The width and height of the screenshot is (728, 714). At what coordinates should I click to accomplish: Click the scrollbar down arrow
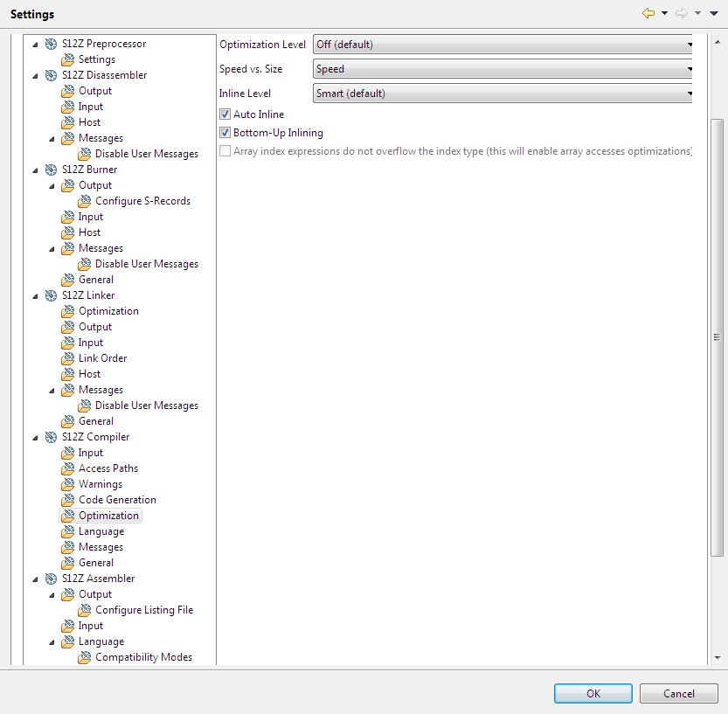click(718, 657)
